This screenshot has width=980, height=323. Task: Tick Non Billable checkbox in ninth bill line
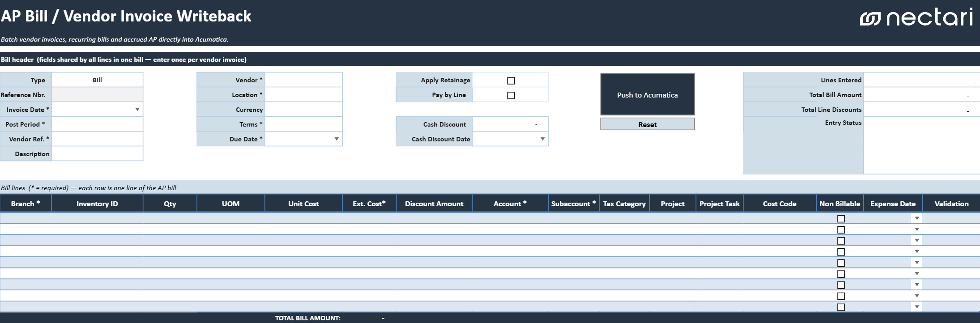841,307
